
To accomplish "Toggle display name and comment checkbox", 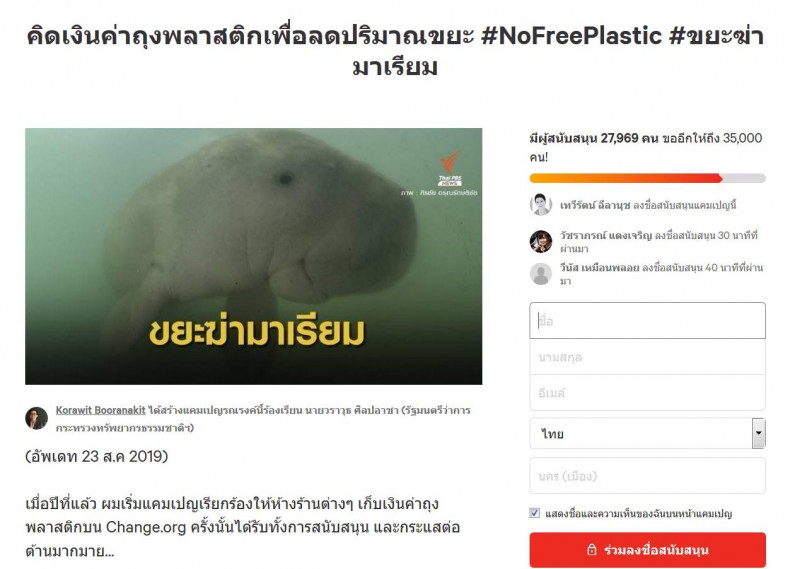I will (535, 513).
